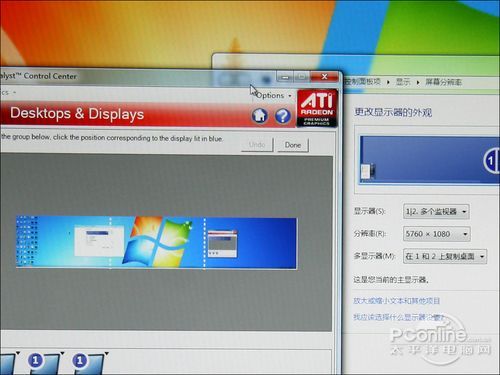
Task: Expand the 多显示器 duplicate desktop dropdown
Action: coord(445,256)
